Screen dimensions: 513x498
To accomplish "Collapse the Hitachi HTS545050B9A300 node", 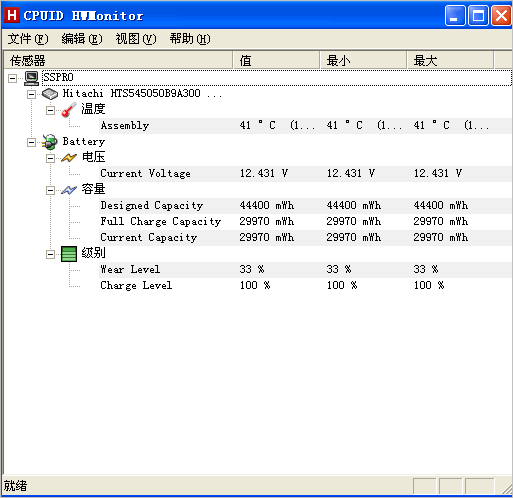I will pos(31,94).
